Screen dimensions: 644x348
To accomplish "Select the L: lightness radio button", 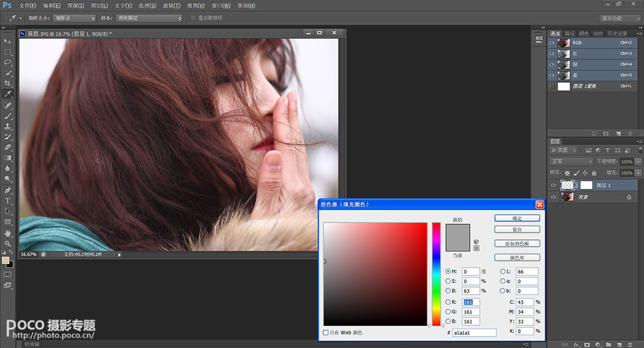I will tap(502, 271).
